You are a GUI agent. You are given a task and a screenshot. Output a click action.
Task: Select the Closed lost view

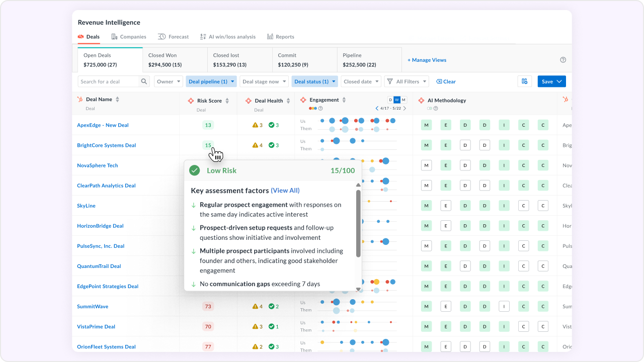(x=240, y=60)
